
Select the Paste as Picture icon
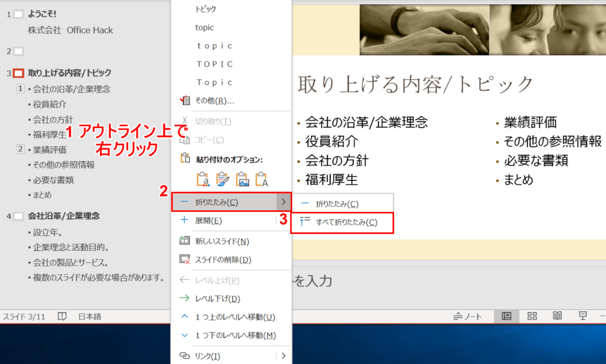point(242,179)
